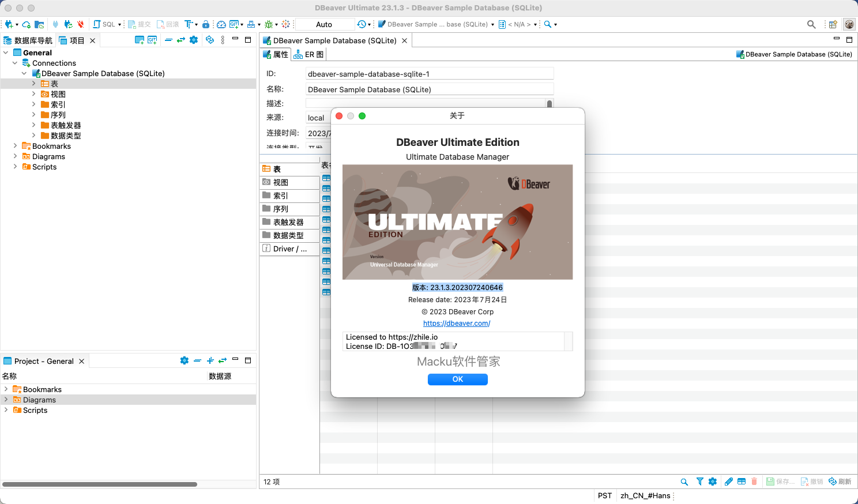
Task: Collapse DBeaver Sample Database tree node
Action: [x=24, y=73]
